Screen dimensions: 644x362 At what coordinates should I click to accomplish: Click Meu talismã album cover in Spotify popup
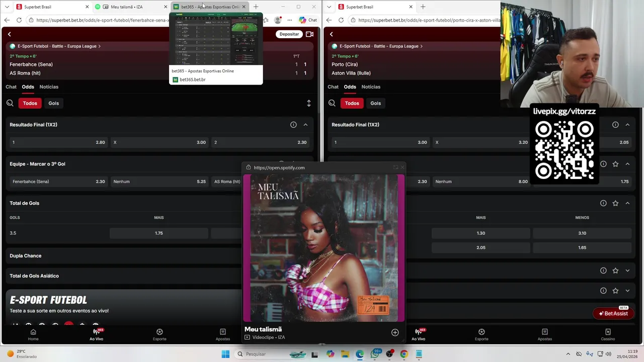[x=324, y=248]
